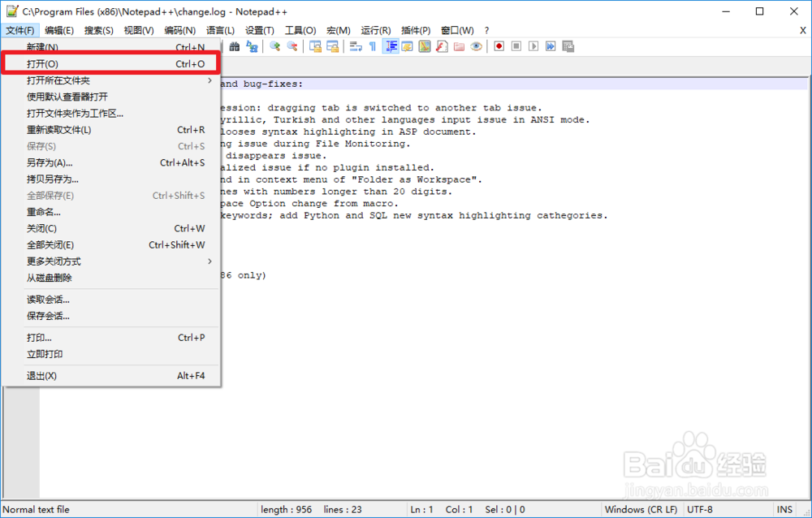Toggle show all characters pilcrow icon

click(373, 46)
